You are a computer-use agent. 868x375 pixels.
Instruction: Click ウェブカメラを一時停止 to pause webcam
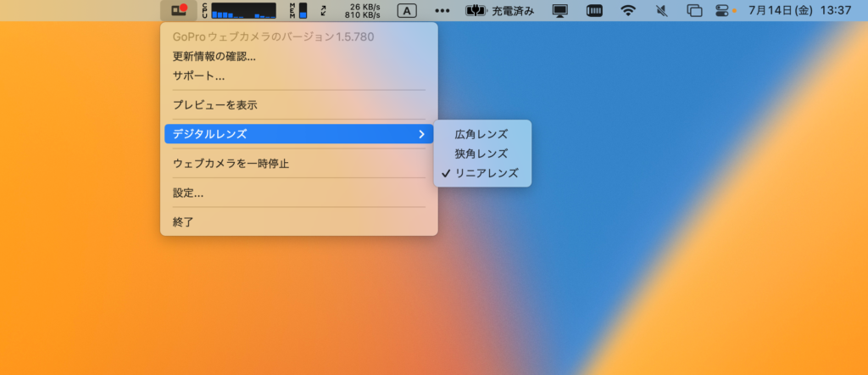pos(231,163)
